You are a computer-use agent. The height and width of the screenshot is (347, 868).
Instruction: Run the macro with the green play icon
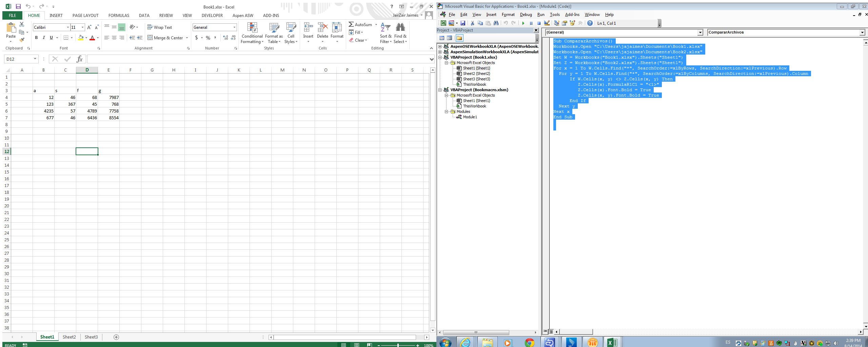point(523,23)
